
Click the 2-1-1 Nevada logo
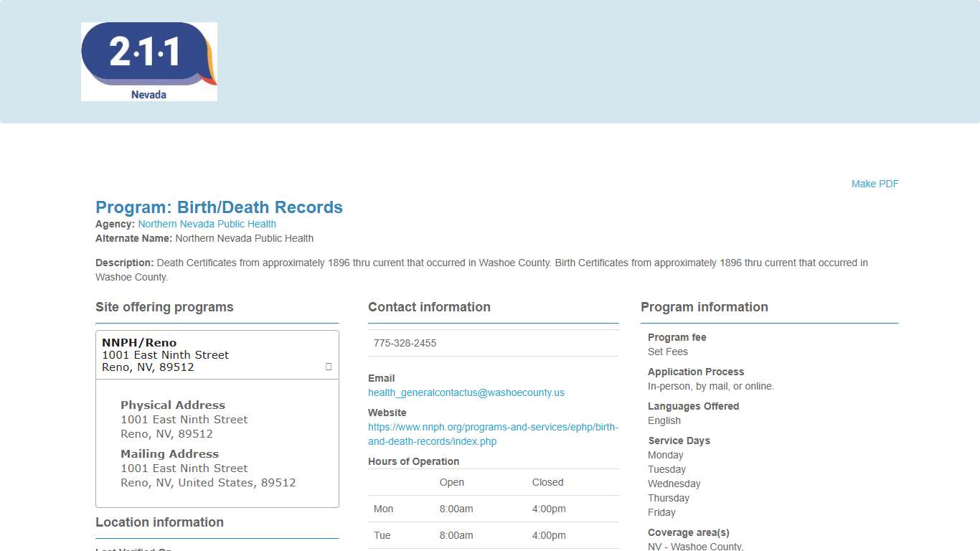[x=149, y=61]
